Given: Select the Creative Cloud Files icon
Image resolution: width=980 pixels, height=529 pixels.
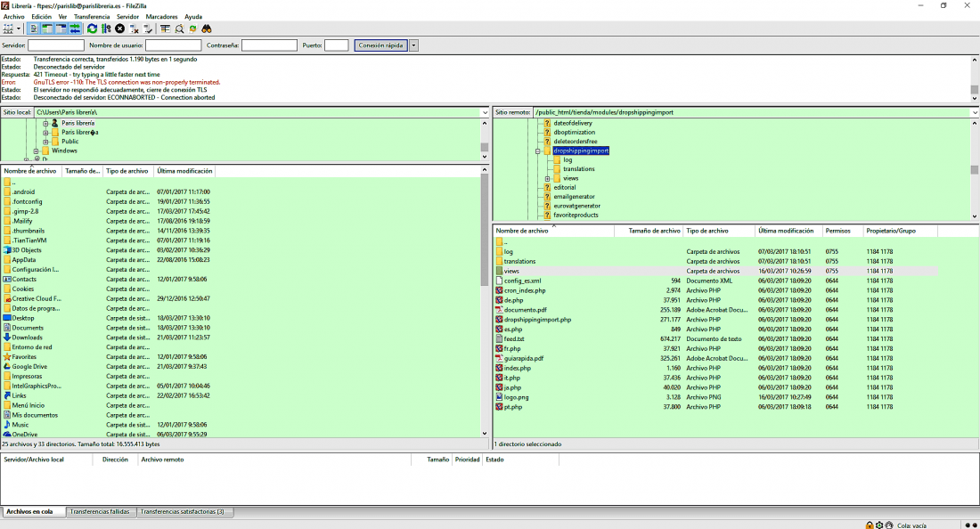Looking at the screenshot, I should 7,298.
